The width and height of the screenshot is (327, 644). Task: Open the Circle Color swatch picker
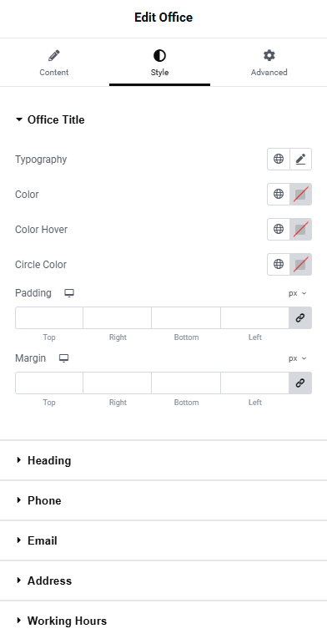tap(301, 264)
